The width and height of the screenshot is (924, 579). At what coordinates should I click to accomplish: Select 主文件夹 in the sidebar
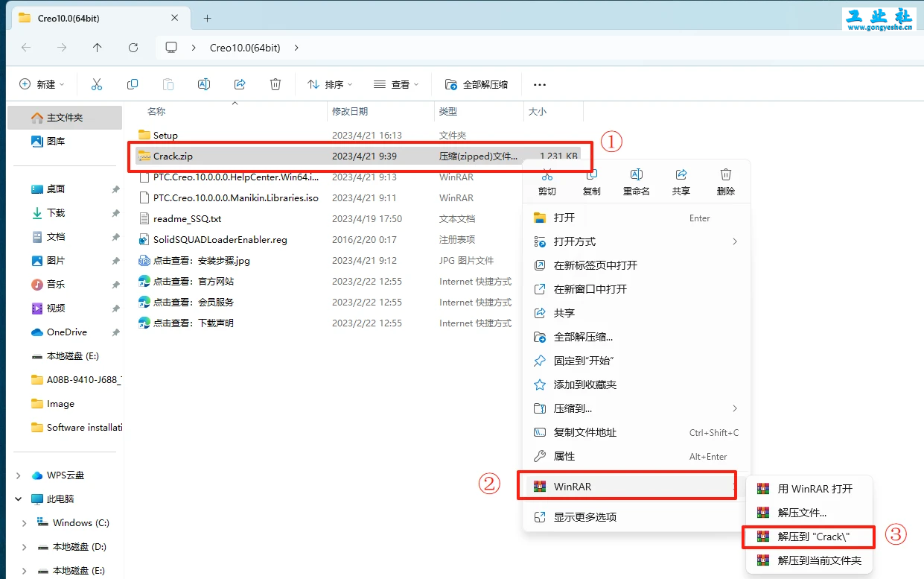point(65,118)
